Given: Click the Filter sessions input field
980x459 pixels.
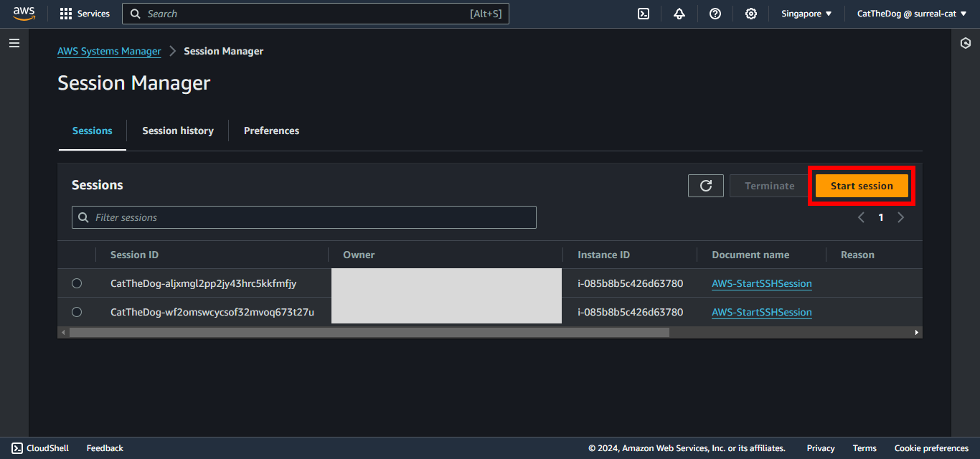Looking at the screenshot, I should pos(308,217).
